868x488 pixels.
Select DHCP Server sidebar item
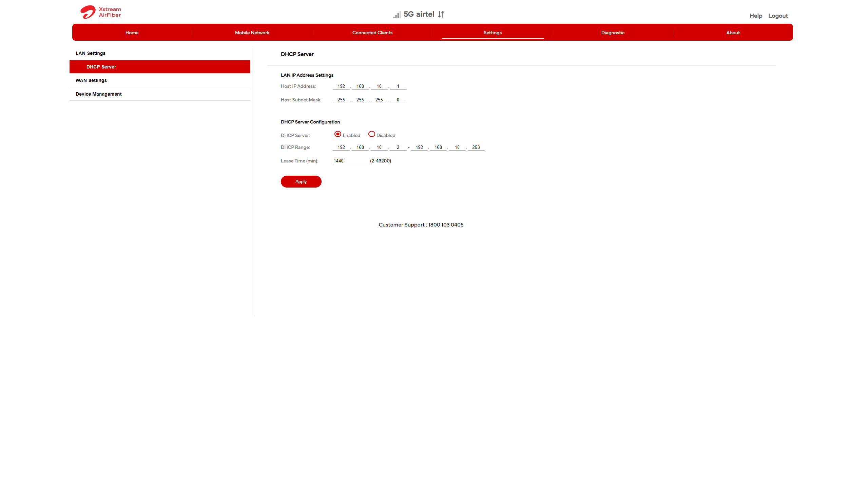tap(160, 67)
